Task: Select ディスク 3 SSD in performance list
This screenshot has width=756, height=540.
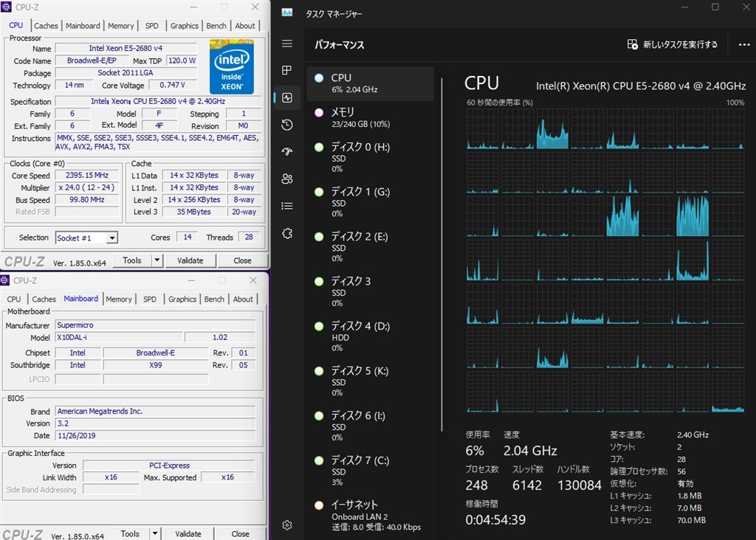Action: (370, 292)
